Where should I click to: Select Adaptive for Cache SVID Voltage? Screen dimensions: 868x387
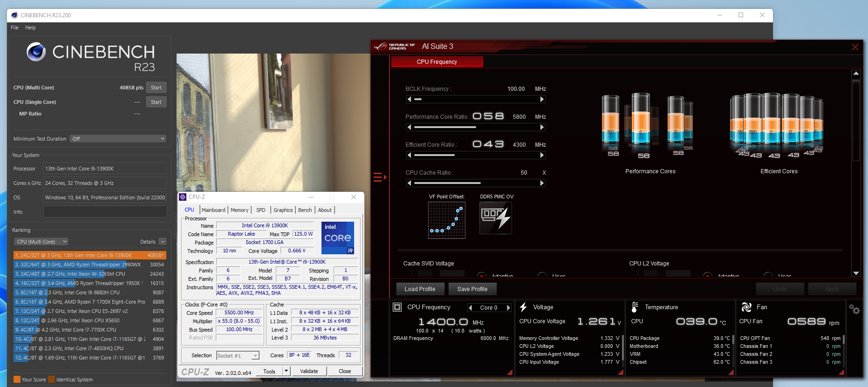point(482,275)
